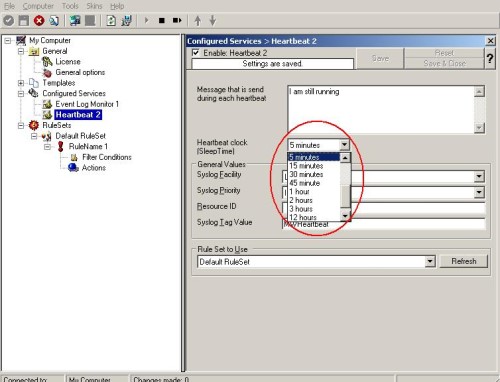Click the floppy disk save toolbar icon
The width and height of the screenshot is (500, 382).
point(24,21)
